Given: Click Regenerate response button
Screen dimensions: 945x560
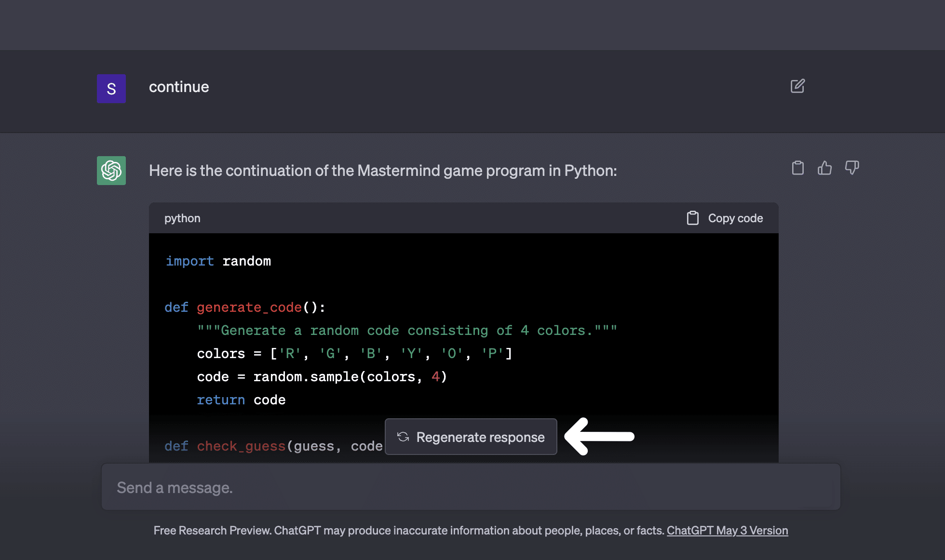Looking at the screenshot, I should [x=471, y=437].
